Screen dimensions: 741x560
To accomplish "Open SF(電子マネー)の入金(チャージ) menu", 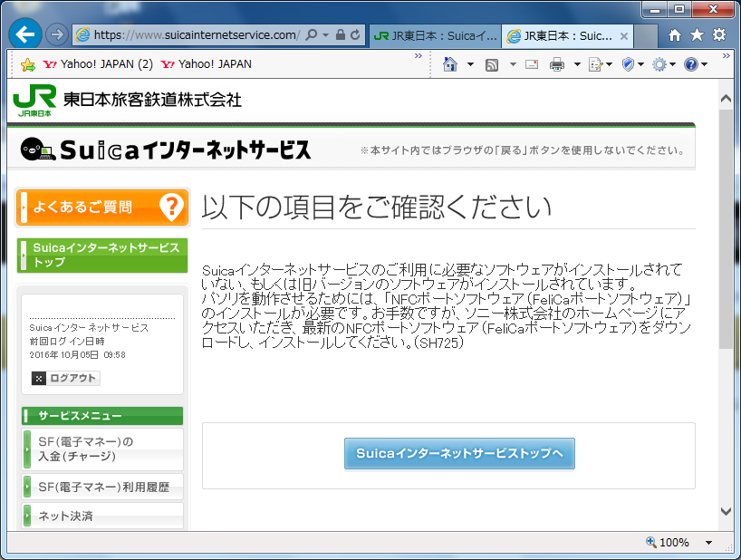I will point(102,449).
